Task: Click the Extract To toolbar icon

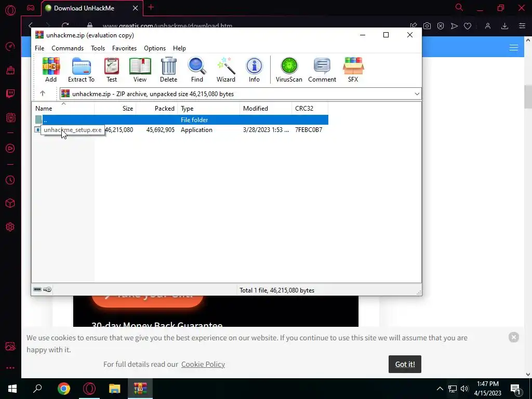Action: [x=81, y=70]
